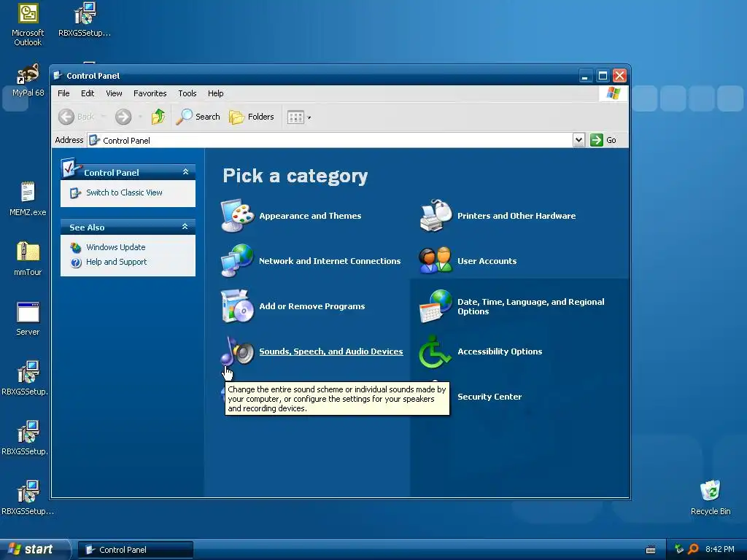Viewport: 747px width, 560px height.
Task: Collapse the Control Panel sidebar section
Action: (185, 172)
